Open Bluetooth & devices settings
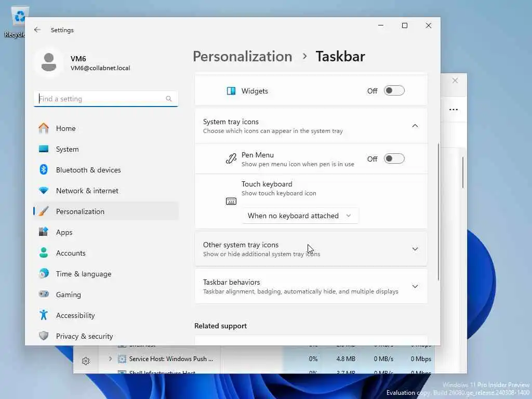This screenshot has height=399, width=532. [x=106, y=170]
